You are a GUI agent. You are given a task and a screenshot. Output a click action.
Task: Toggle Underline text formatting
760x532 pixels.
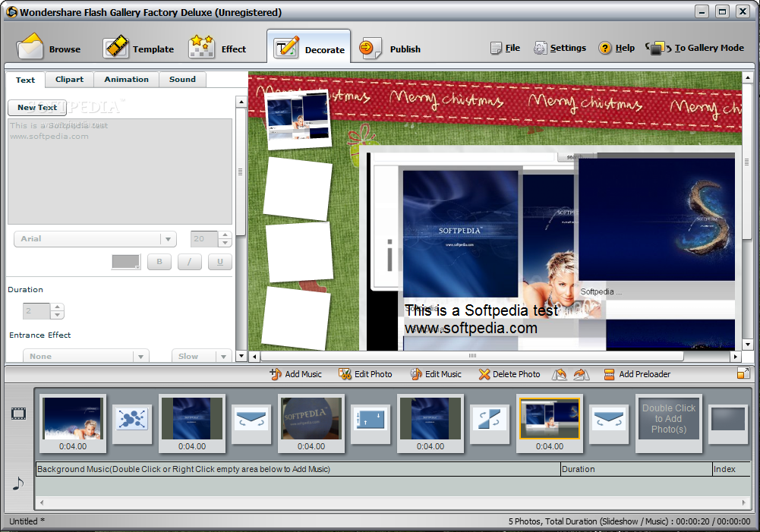point(220,262)
